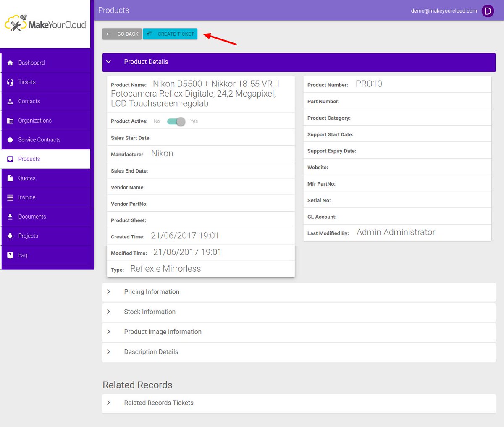Expand Related Records Tickets section
504x427 pixels.
pyautogui.click(x=299, y=403)
